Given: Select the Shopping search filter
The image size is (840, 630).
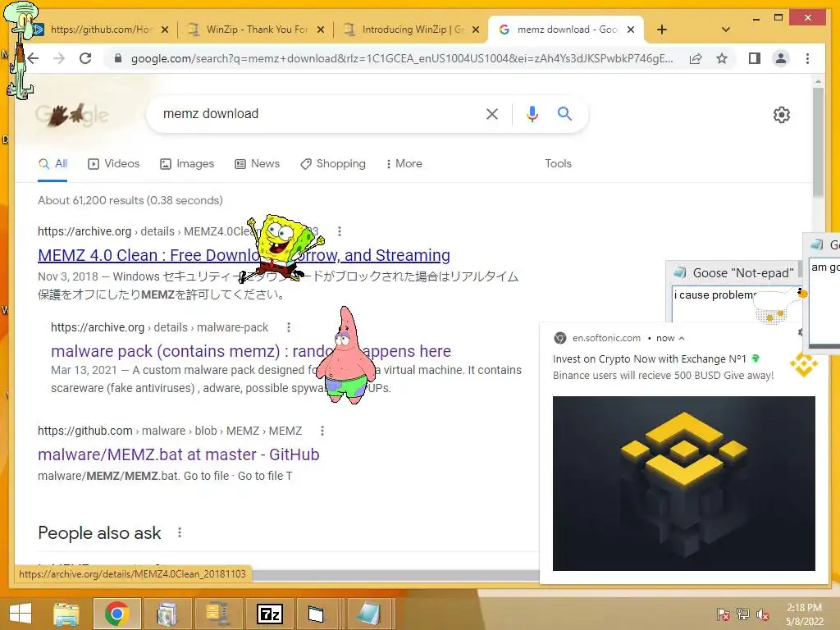Looking at the screenshot, I should [x=333, y=163].
